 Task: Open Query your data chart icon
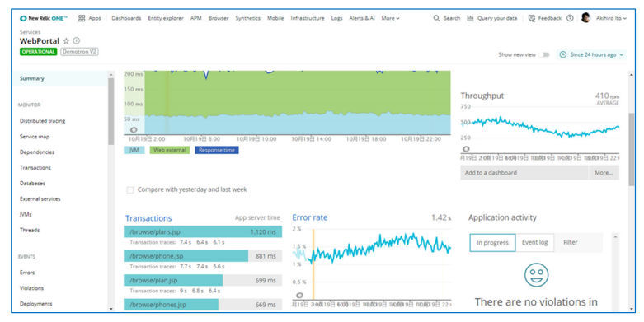470,18
